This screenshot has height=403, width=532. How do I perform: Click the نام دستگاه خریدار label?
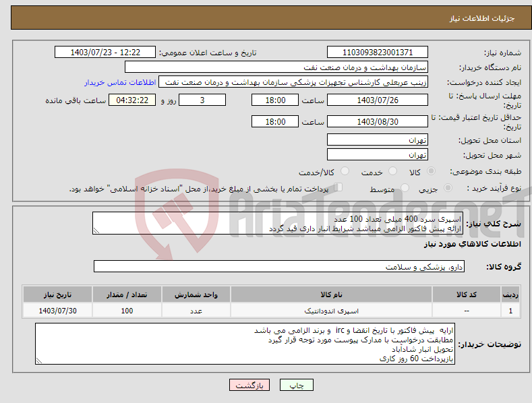[x=490, y=67]
